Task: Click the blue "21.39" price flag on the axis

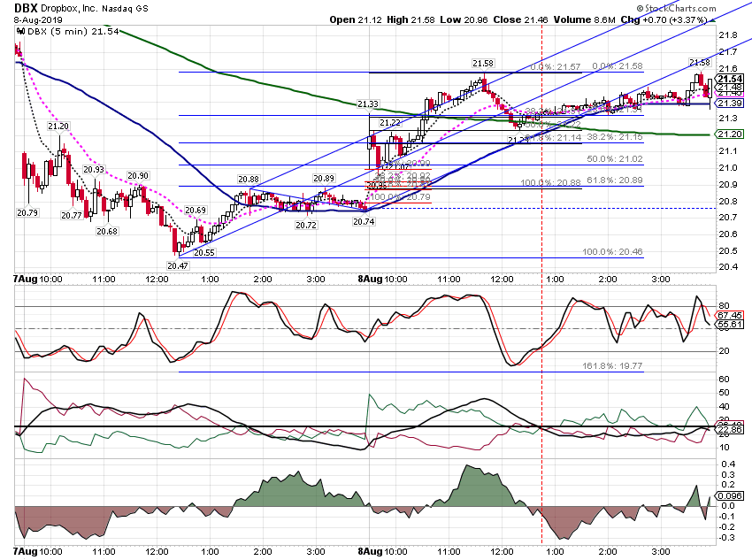Action: (730, 104)
